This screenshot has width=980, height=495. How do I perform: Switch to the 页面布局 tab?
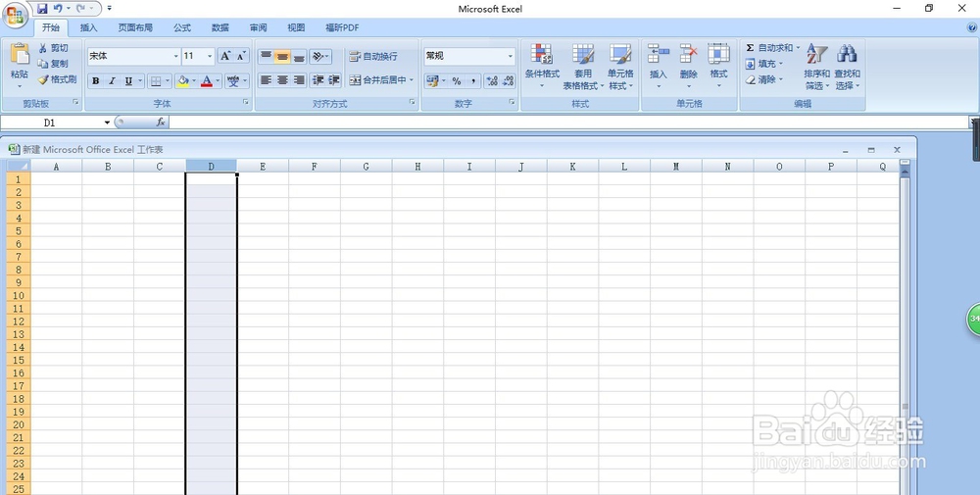pyautogui.click(x=135, y=27)
